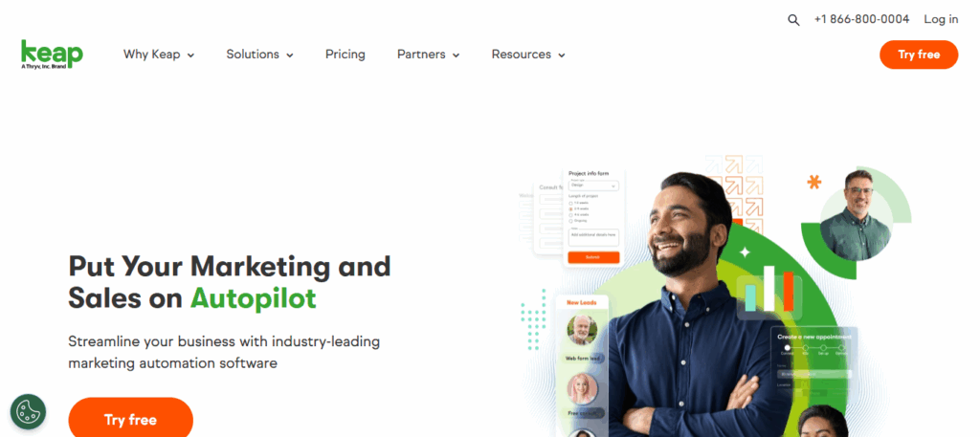Expand the Why Keap dropdown
Image resolution: width=980 pixels, height=437 pixels.
point(159,55)
